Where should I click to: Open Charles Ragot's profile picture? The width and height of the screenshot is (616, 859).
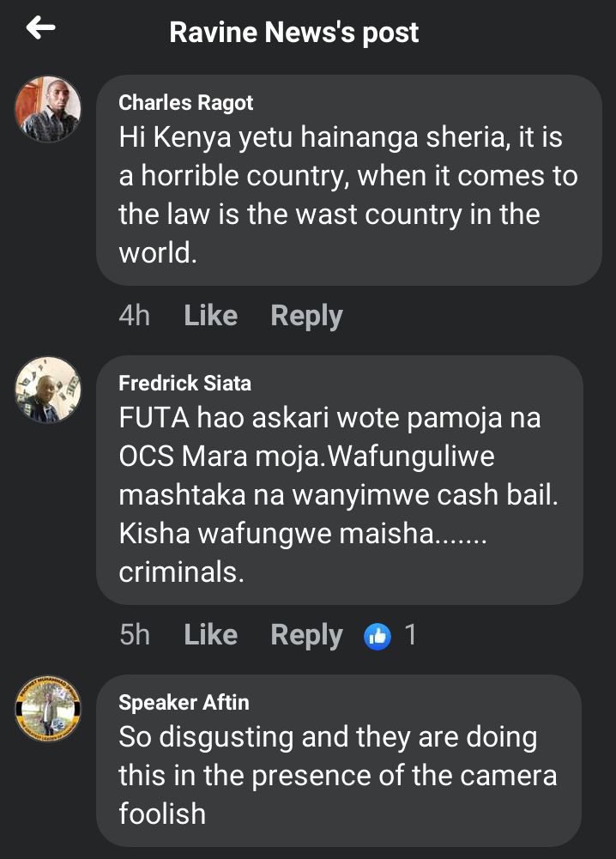point(48,108)
